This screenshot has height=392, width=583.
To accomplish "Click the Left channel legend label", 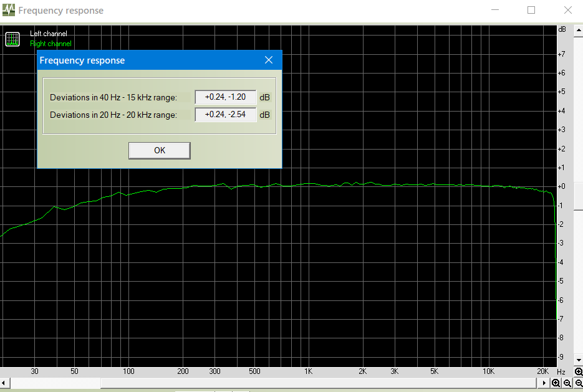I will pyautogui.click(x=49, y=34).
